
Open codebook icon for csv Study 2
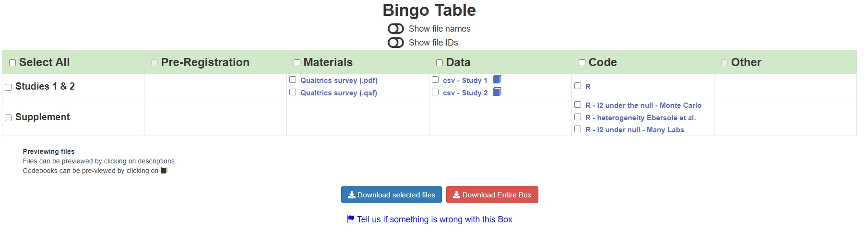point(497,92)
